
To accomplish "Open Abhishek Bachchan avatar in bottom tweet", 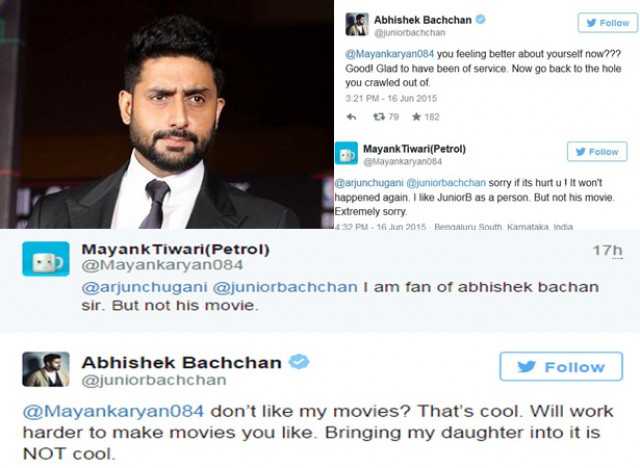I will (46, 369).
